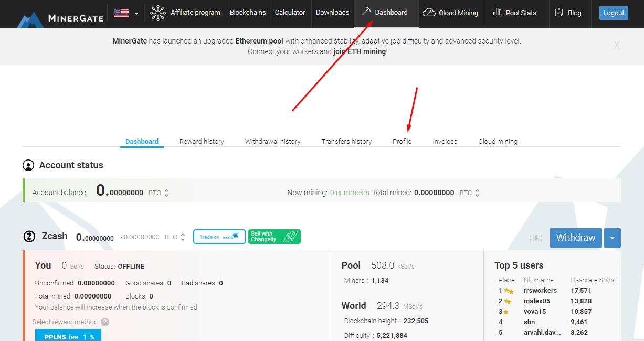Switch to the Reward history tab
Viewport: 644px width, 341px height.
202,141
